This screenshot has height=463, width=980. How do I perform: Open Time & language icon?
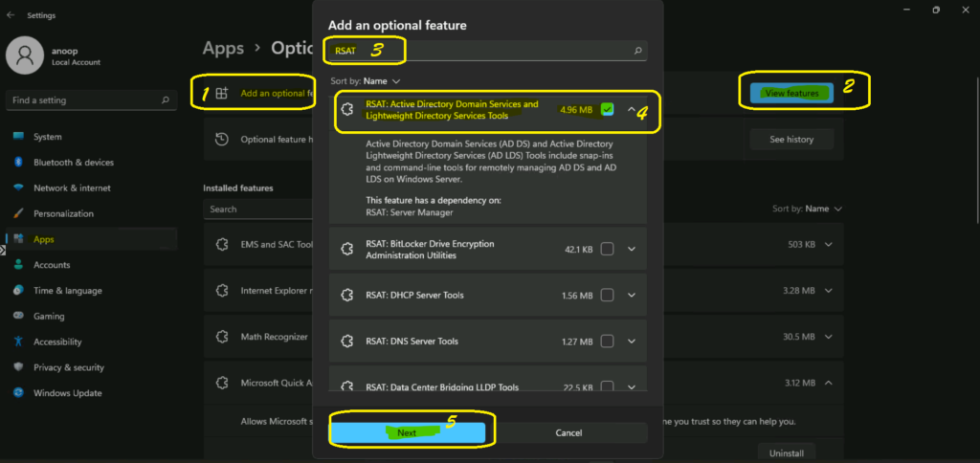18,290
